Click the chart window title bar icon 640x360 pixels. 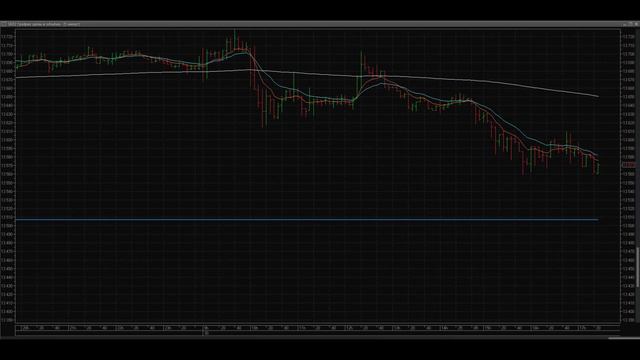pyautogui.click(x=4, y=24)
